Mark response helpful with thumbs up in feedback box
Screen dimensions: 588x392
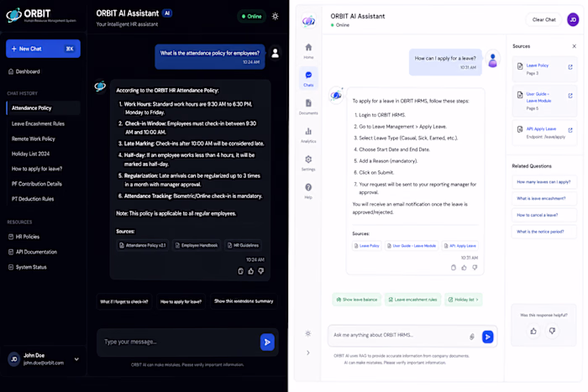(x=533, y=331)
